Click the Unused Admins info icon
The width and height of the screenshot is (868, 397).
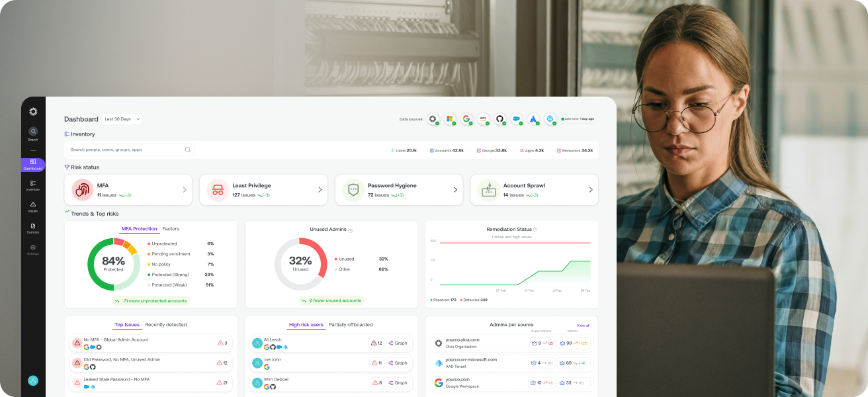(351, 230)
